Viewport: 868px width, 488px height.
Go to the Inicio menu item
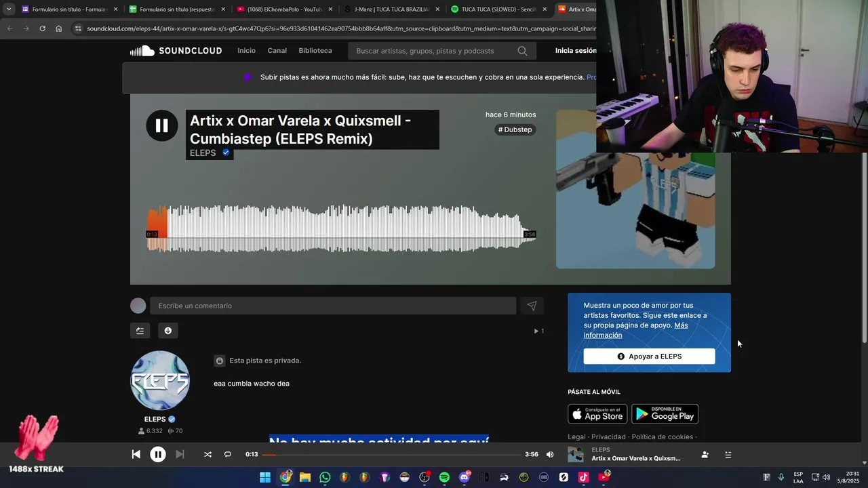coord(246,51)
